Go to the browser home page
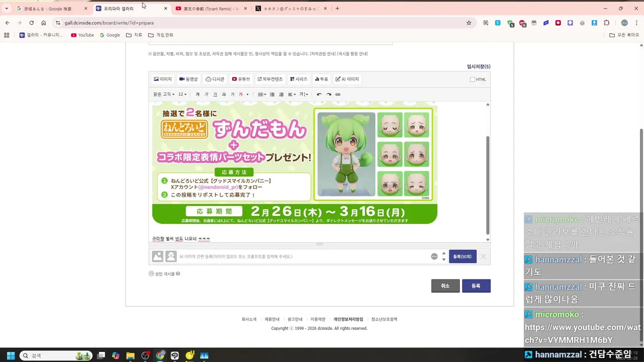This screenshot has height=362, width=644. (x=44, y=23)
